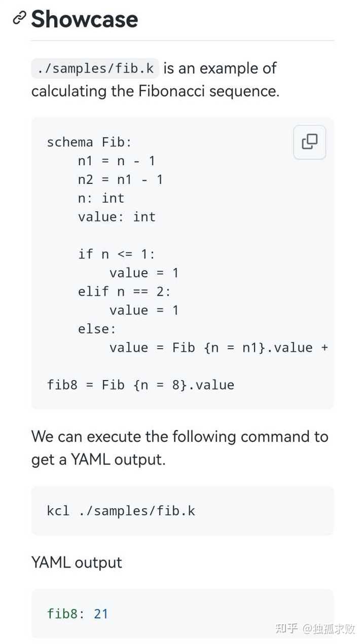Click the Showcase heading
Screen dimensions: 364x644
tap(84, 19)
